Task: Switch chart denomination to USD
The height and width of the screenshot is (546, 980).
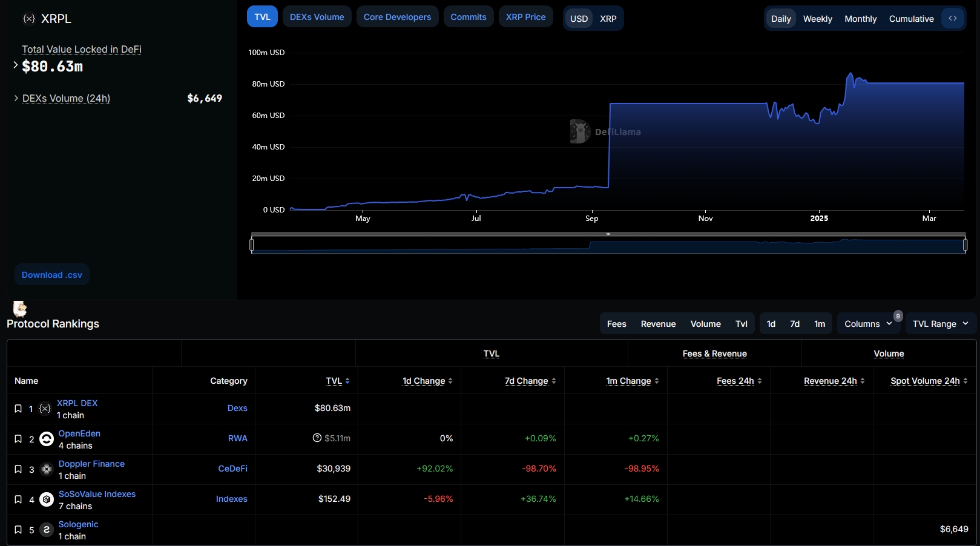Action: 579,19
